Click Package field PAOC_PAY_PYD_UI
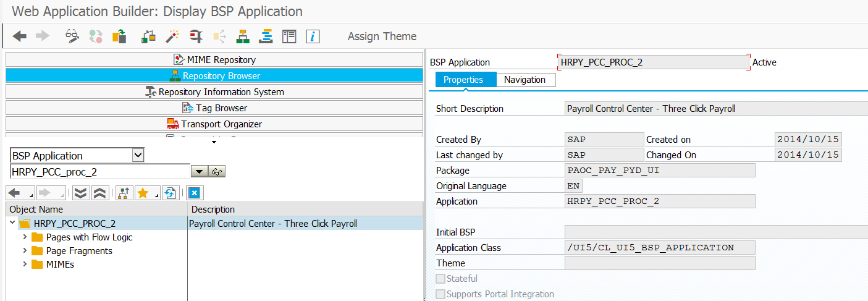Viewport: 868px width, 301px height. click(x=660, y=171)
